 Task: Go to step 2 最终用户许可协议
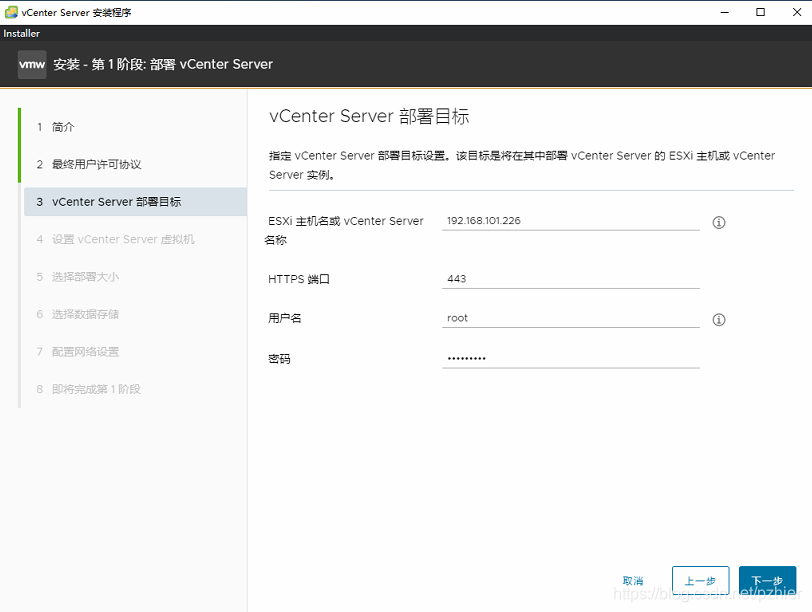pos(89,164)
